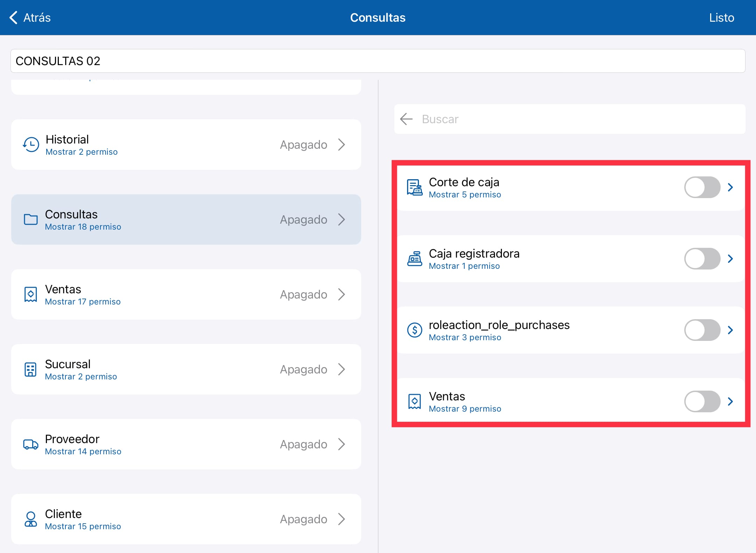The image size is (756, 553).
Task: Click the roleaction_role_purchases dollar icon
Action: pos(415,330)
